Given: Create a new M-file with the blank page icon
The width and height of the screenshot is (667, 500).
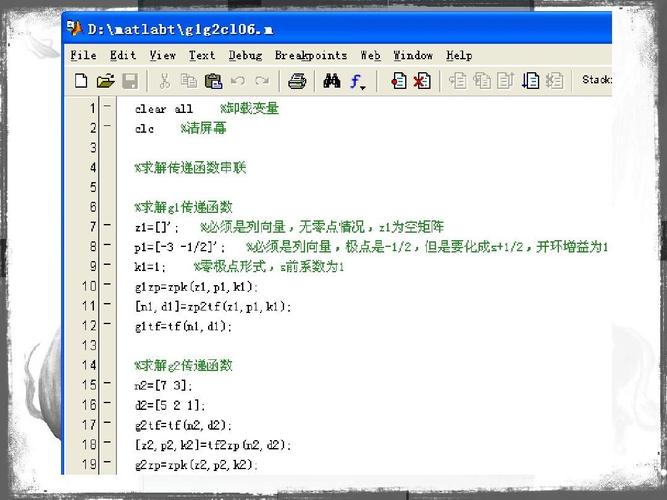Looking at the screenshot, I should [81, 80].
